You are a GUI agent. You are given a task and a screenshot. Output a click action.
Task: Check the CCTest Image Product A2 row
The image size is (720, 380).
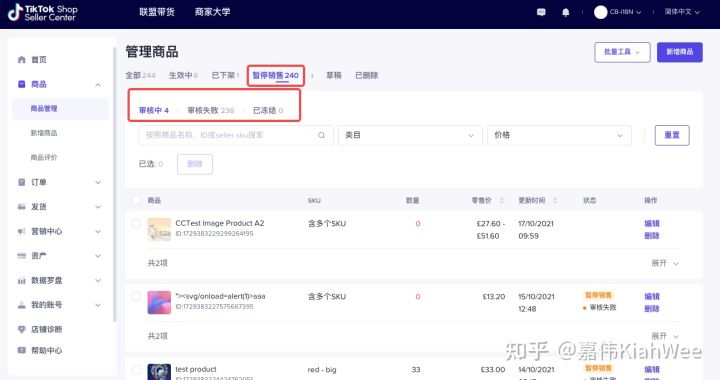tap(136, 224)
